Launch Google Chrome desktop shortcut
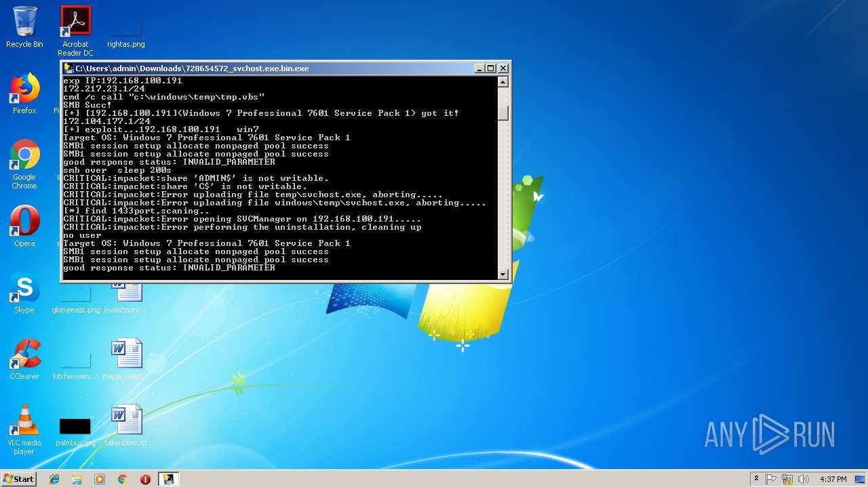 tap(24, 164)
